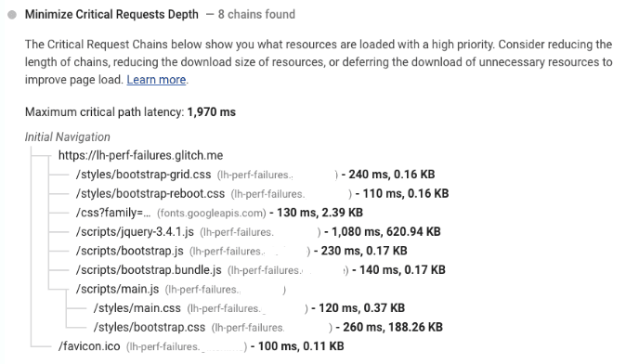Click the /styles/bootstrap-reboot.css entry
This screenshot has height=364, width=639.
150,194
